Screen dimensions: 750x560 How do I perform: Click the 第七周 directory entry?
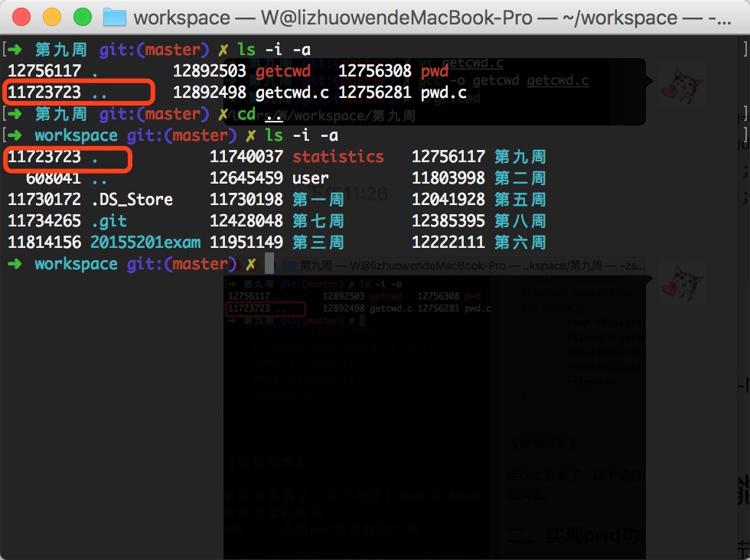click(x=318, y=221)
